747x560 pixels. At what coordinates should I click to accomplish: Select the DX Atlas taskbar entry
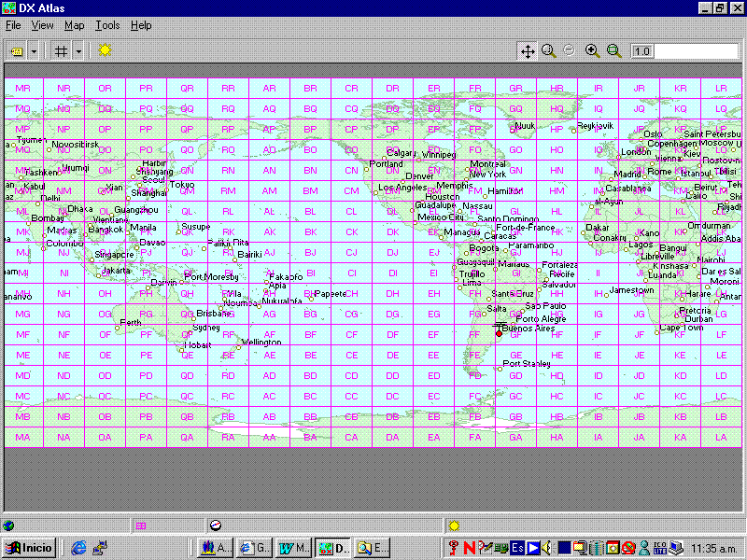pyautogui.click(x=333, y=548)
